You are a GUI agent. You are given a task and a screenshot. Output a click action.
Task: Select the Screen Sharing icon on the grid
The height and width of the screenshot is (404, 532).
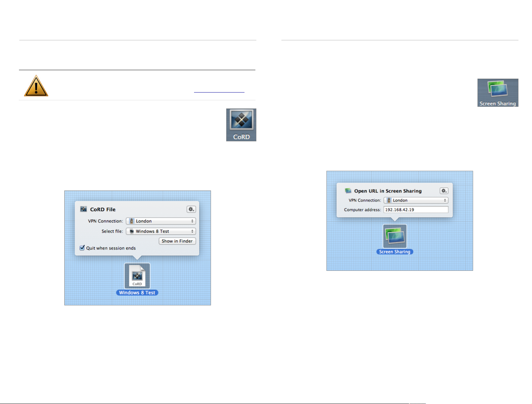click(395, 236)
